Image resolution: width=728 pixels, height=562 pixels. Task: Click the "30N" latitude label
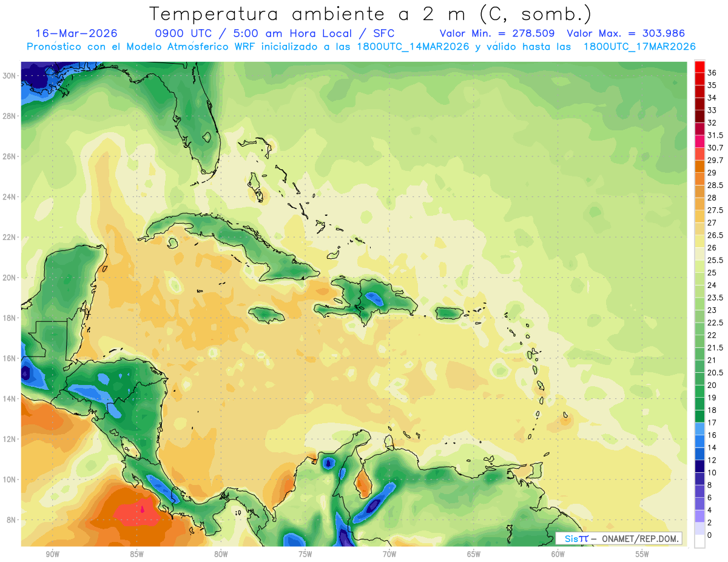[x=9, y=75]
